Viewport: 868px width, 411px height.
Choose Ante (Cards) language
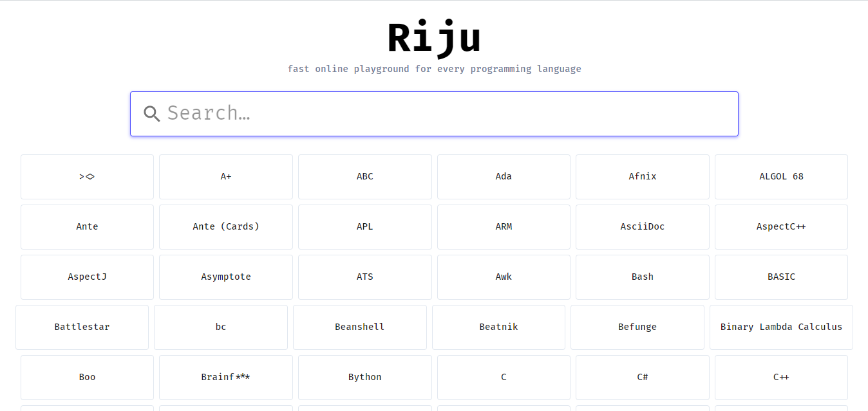[226, 227]
